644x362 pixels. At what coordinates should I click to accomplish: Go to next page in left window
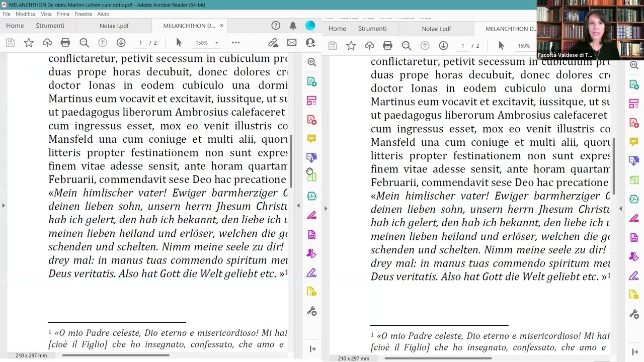click(x=121, y=43)
